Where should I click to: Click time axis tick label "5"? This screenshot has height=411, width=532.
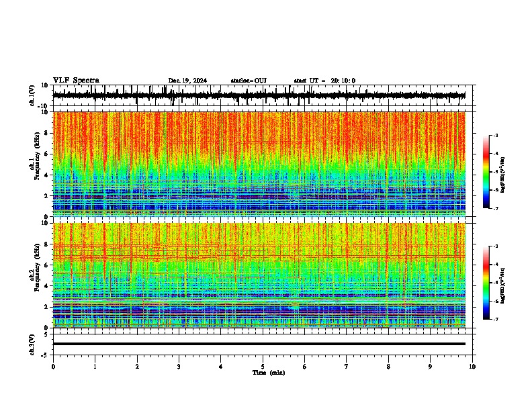point(263,367)
